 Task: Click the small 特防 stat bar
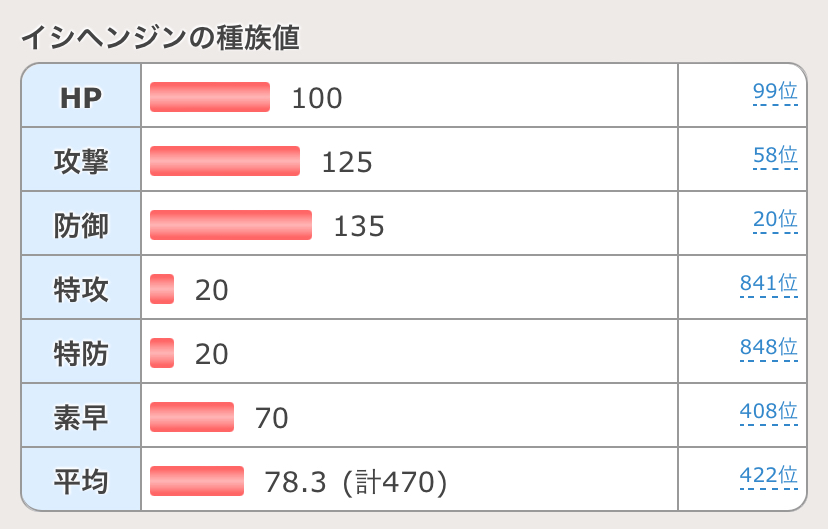pos(162,353)
